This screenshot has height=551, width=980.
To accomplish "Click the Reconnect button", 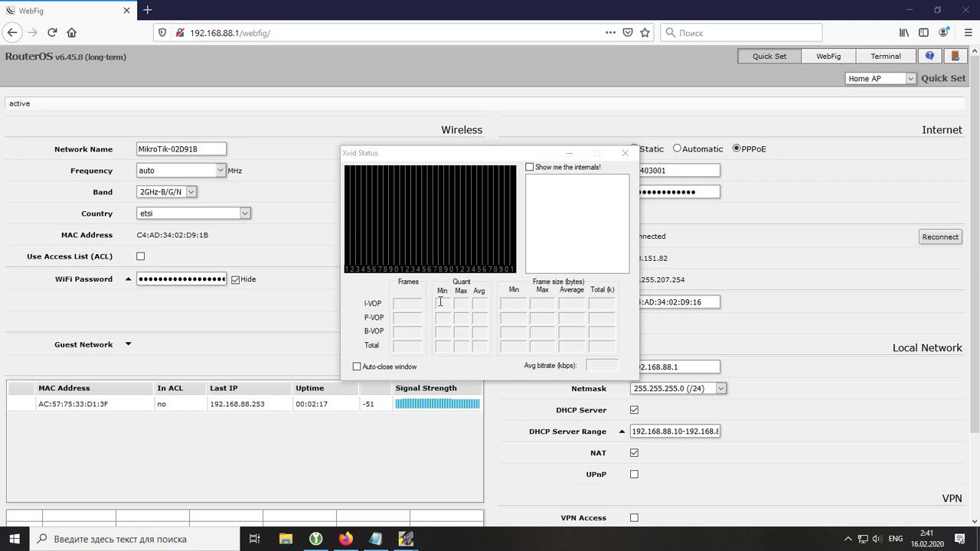I will pyautogui.click(x=940, y=236).
